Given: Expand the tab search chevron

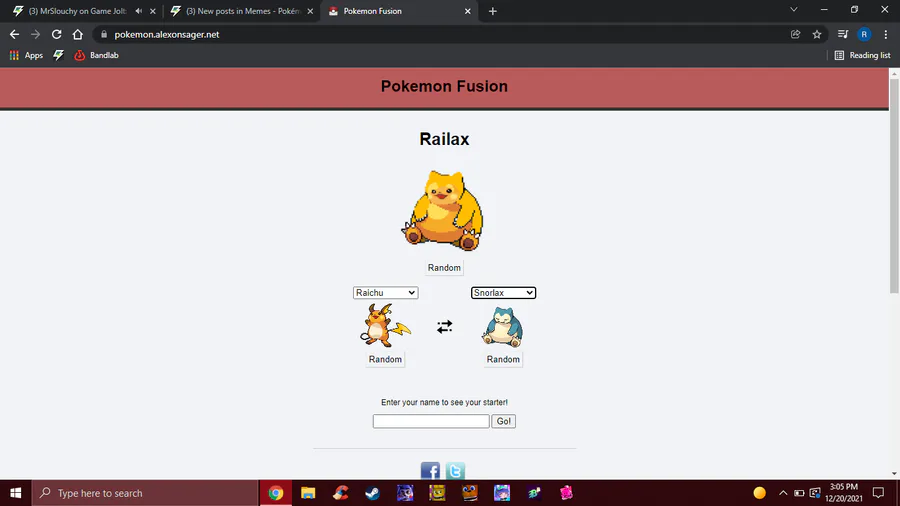Looking at the screenshot, I should click(x=794, y=10).
